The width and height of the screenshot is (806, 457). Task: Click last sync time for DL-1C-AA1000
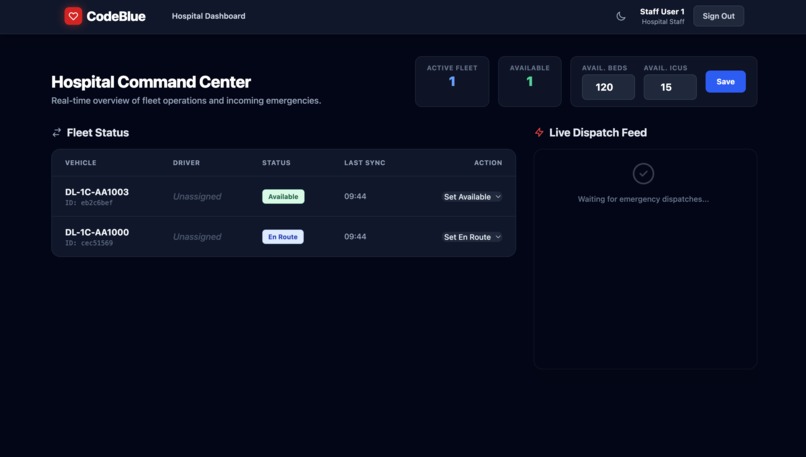tap(355, 236)
